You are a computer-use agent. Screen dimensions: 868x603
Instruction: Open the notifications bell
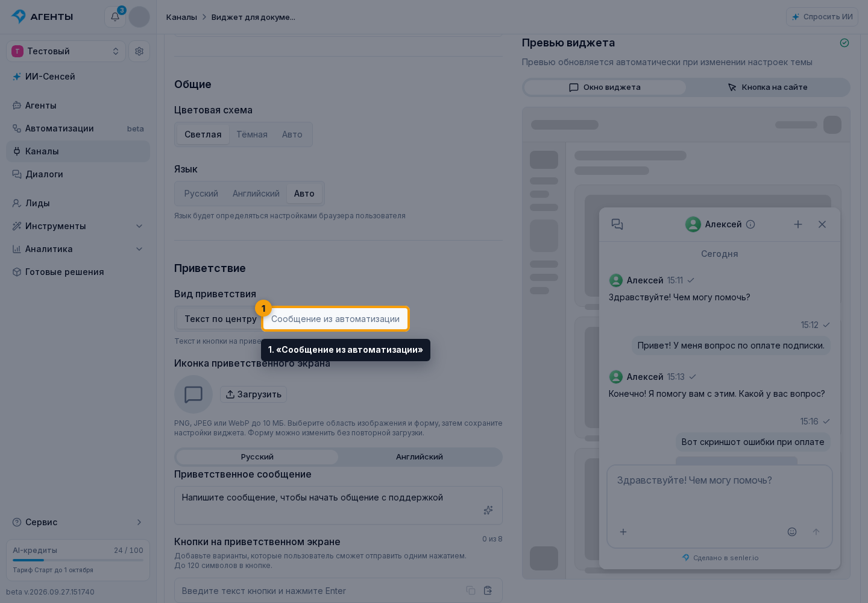115,17
